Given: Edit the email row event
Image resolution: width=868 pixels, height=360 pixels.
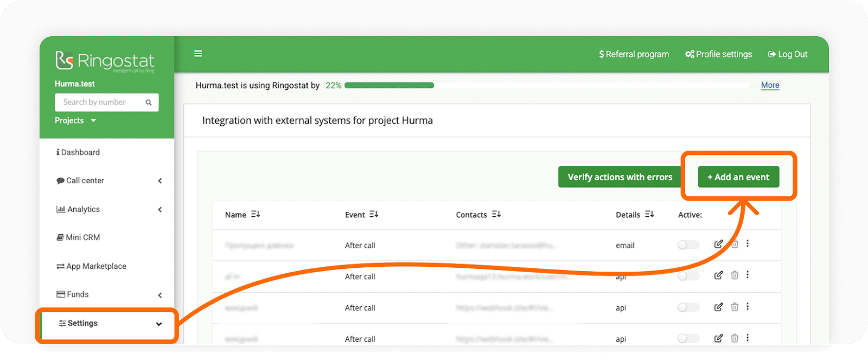Looking at the screenshot, I should click(x=718, y=244).
